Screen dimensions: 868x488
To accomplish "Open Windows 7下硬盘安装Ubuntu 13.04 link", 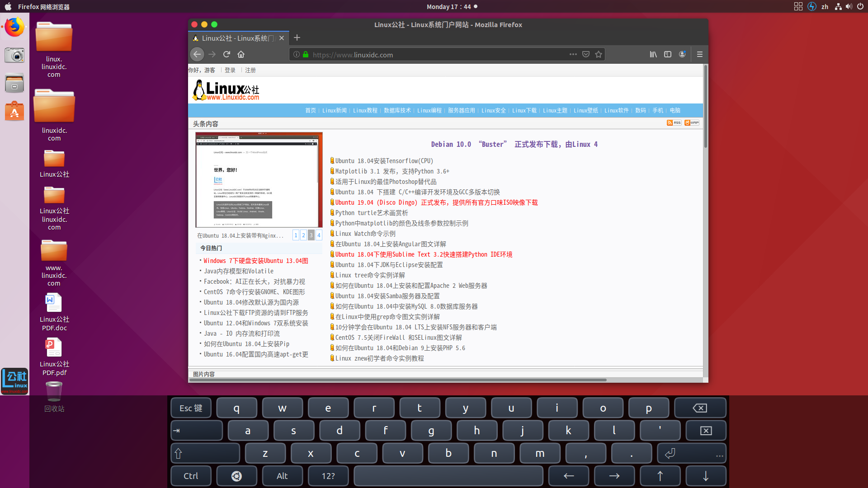I will 256,261.
